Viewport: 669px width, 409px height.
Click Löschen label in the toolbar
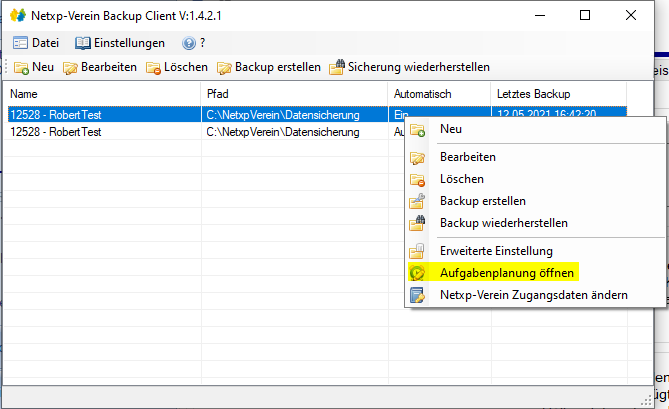click(186, 67)
